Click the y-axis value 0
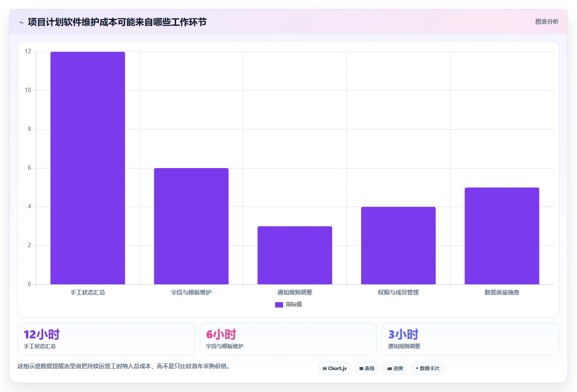This screenshot has width=577, height=392. (29, 284)
